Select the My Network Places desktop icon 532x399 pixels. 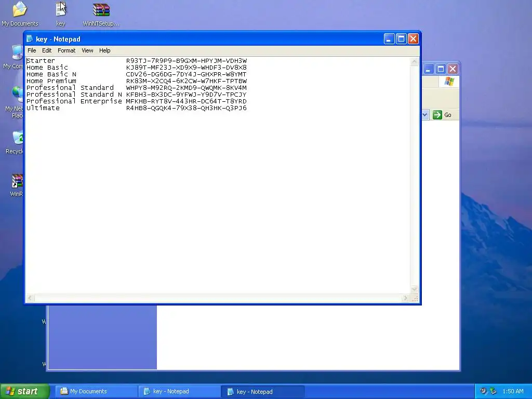pos(14,102)
